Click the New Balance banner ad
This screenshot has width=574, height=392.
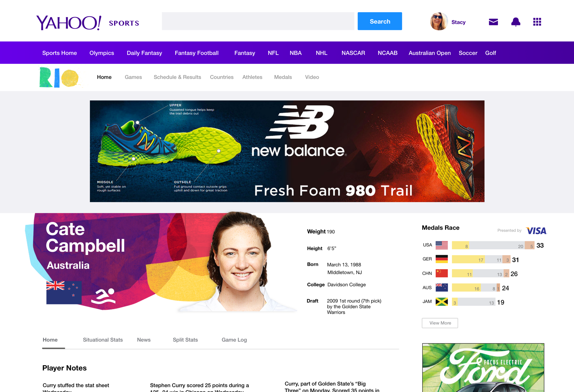(x=287, y=151)
